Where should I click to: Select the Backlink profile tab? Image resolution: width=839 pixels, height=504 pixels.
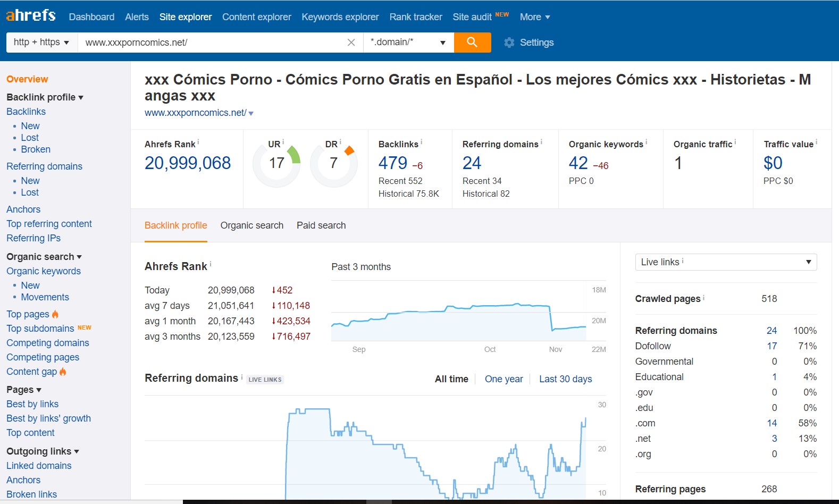coord(176,225)
